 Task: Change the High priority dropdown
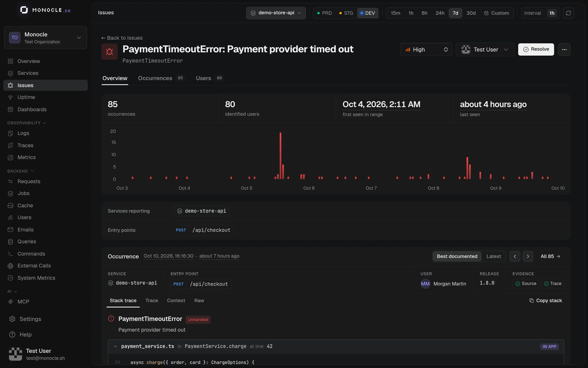click(426, 49)
